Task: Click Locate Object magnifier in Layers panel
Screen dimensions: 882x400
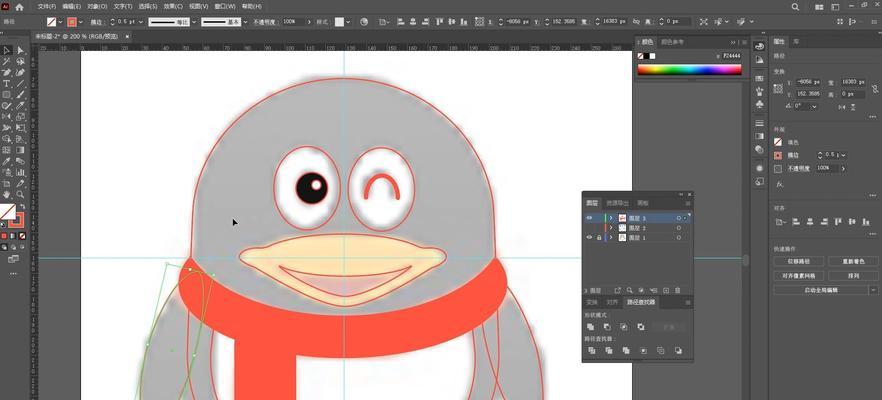Action: click(630, 290)
